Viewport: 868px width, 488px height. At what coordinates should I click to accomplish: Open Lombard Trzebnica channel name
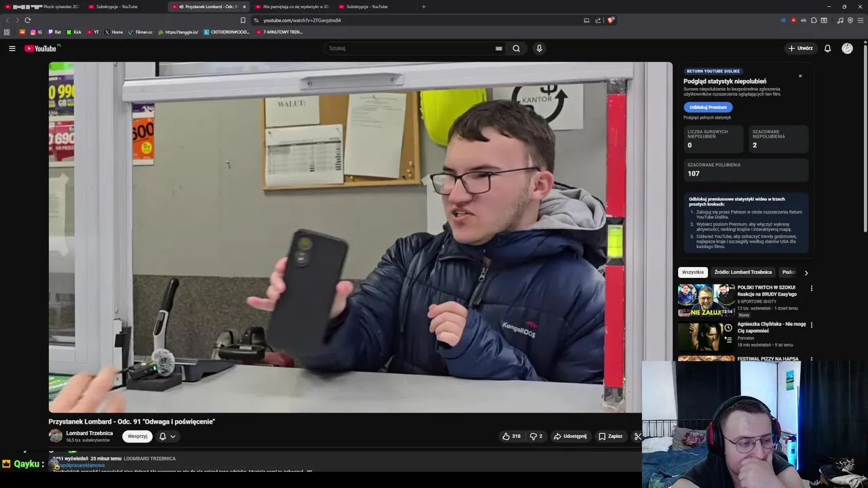(x=90, y=433)
